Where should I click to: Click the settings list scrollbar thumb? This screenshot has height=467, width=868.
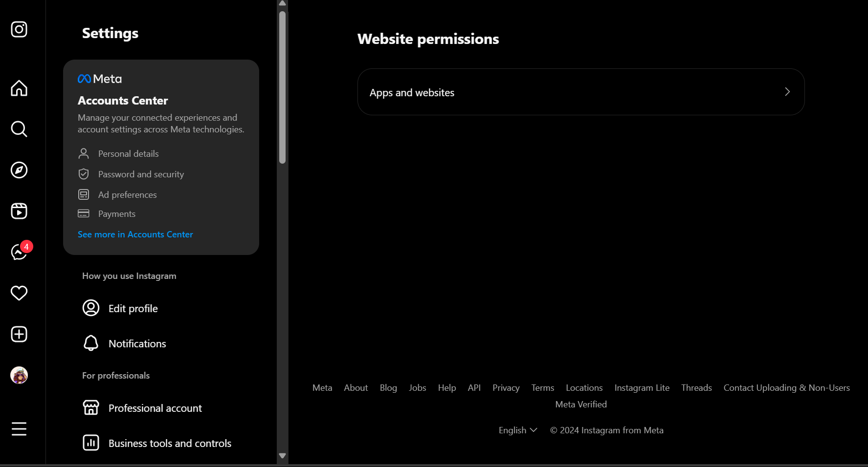pos(282,87)
